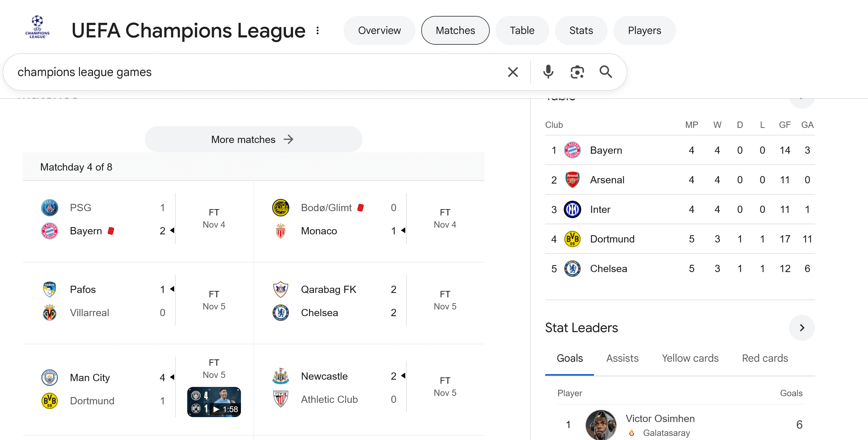Clear the search box text
868x440 pixels.
[x=512, y=72]
